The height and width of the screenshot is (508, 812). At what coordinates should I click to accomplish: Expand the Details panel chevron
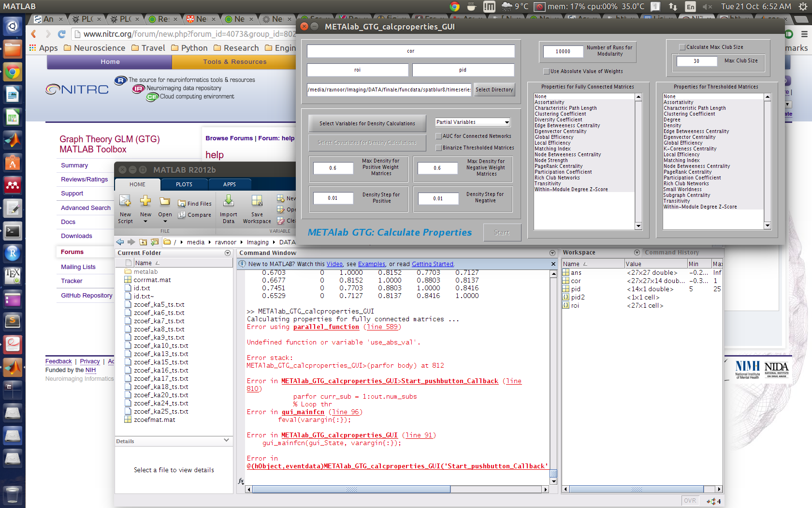pyautogui.click(x=226, y=440)
